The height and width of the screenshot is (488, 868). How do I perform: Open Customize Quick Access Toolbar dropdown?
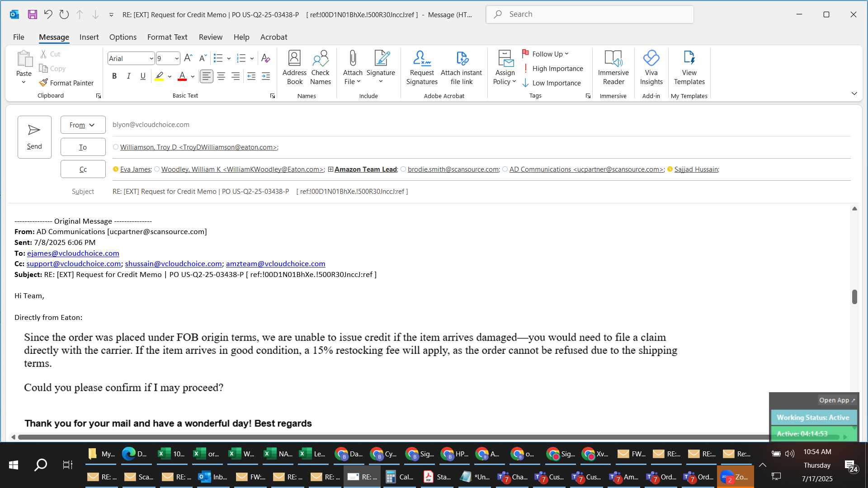click(111, 14)
